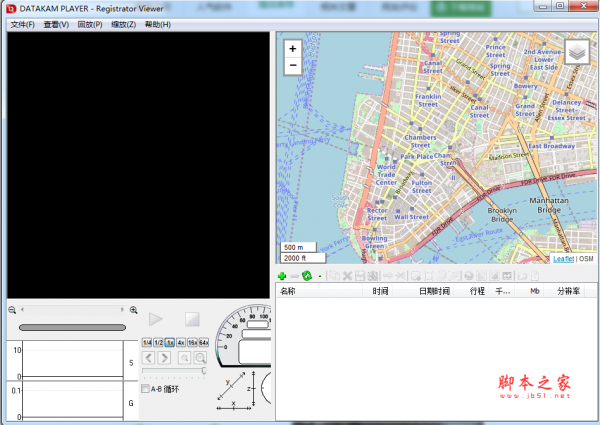The height and width of the screenshot is (425, 600).
Task: Step to next frame arrow
Action: 164,357
